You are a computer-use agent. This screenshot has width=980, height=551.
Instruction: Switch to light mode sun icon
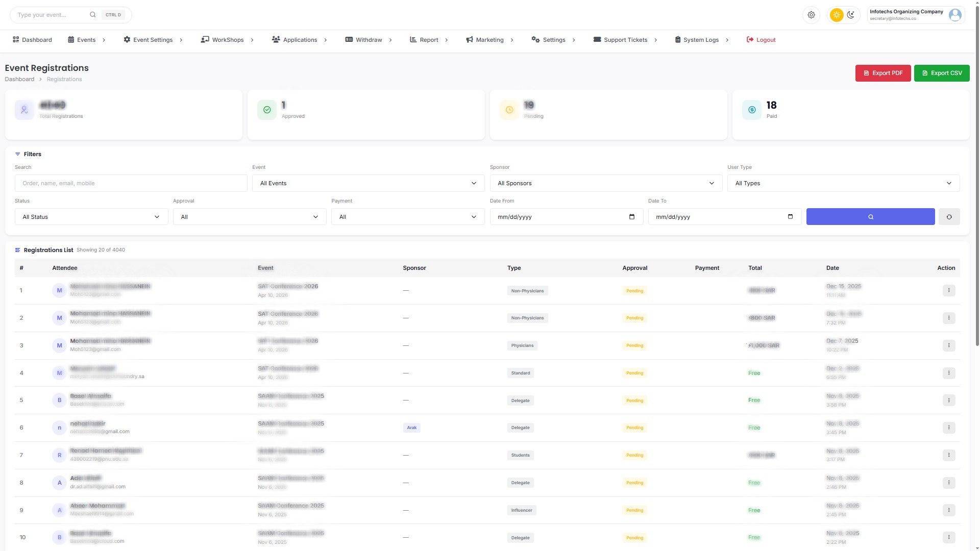(x=836, y=15)
